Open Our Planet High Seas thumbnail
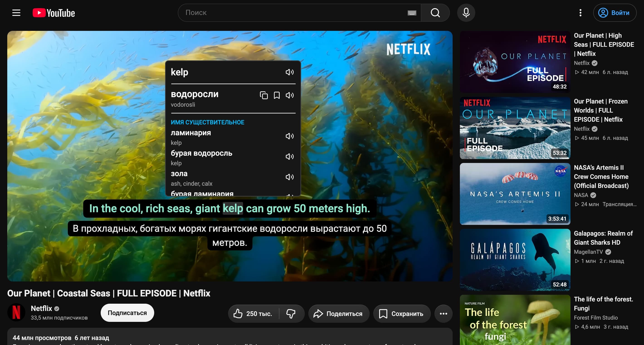 pyautogui.click(x=515, y=62)
